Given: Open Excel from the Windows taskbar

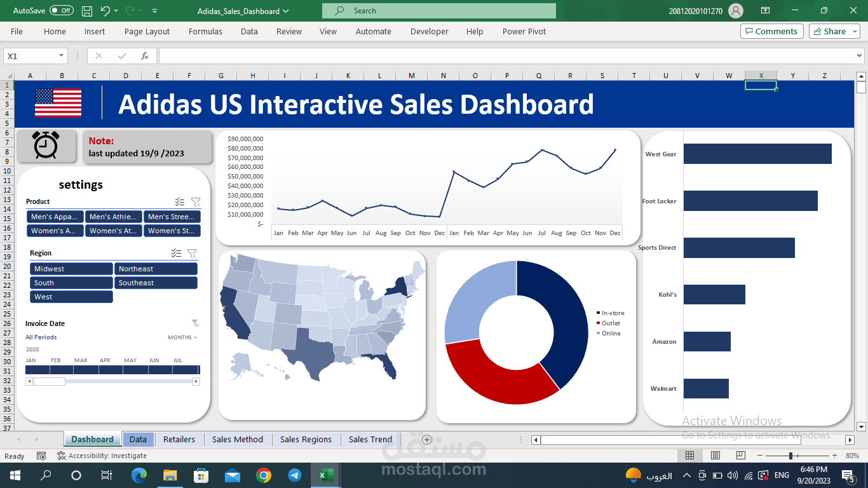Looking at the screenshot, I should pos(326,475).
